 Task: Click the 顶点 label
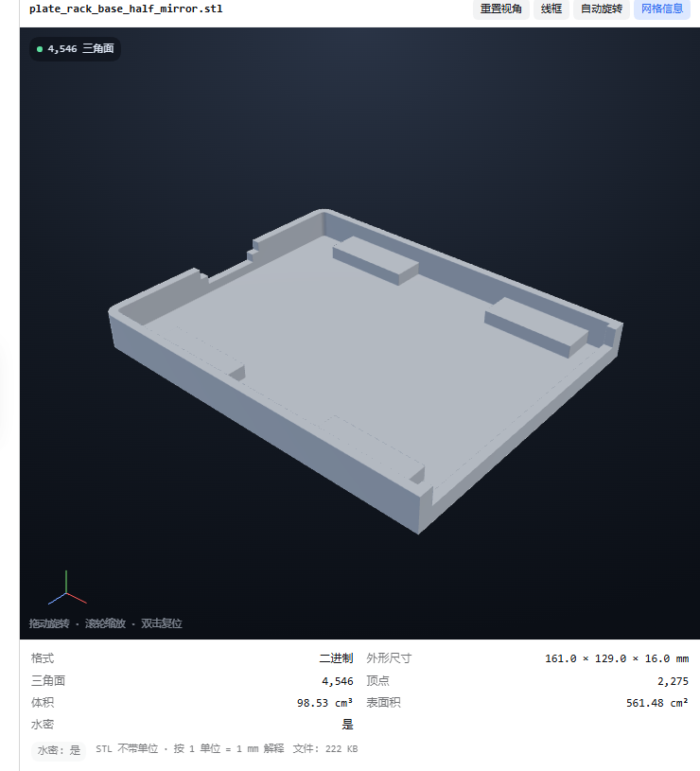coord(377,681)
